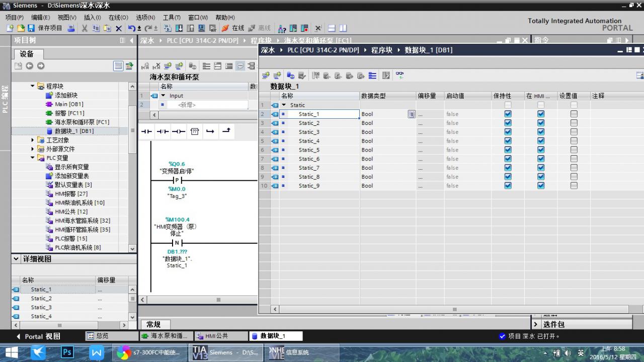Viewport: 644px width, 362px height.
Task: Check 设置值 for Static_4
Action: pyautogui.click(x=574, y=141)
